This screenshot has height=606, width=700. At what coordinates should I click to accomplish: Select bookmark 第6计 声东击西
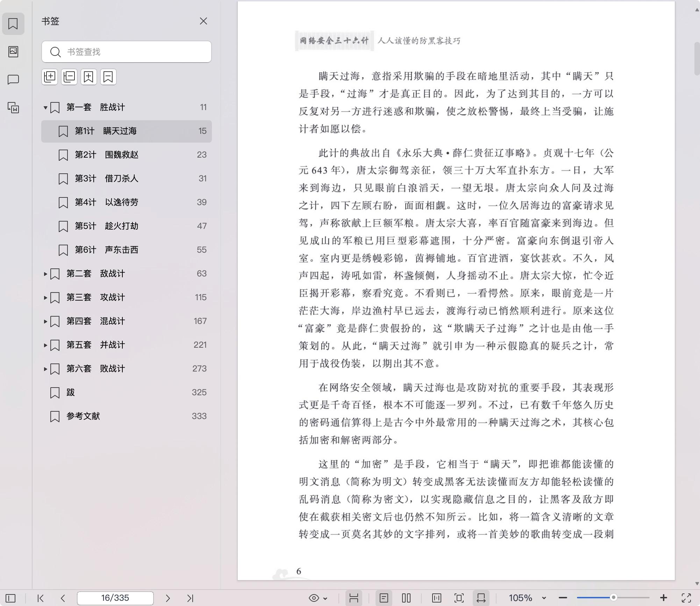[127, 250]
